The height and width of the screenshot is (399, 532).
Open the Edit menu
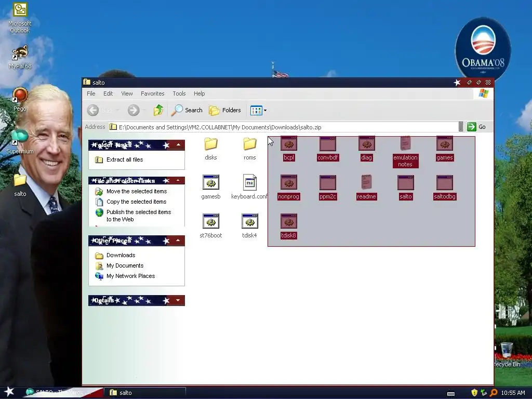(108, 94)
